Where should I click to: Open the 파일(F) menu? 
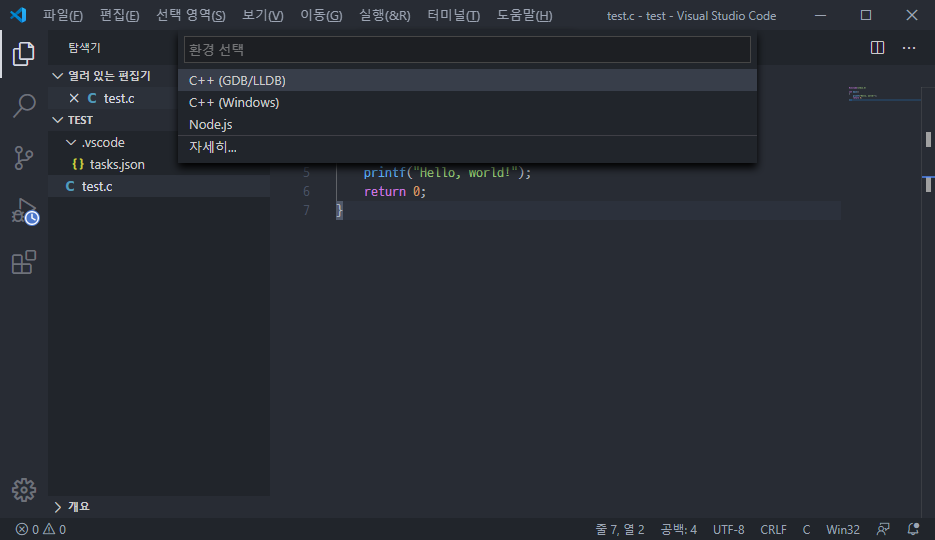coord(63,15)
